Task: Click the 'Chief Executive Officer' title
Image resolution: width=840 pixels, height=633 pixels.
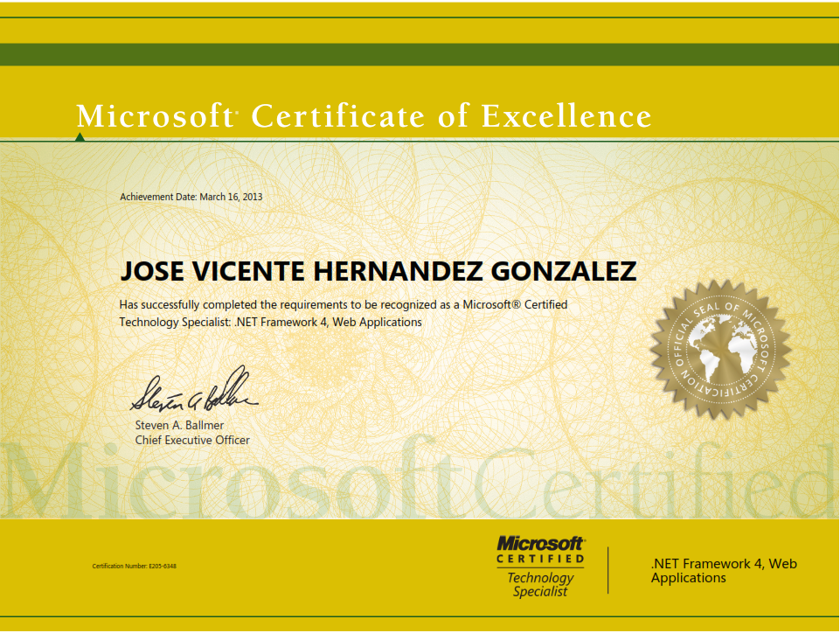Action: click(191, 440)
